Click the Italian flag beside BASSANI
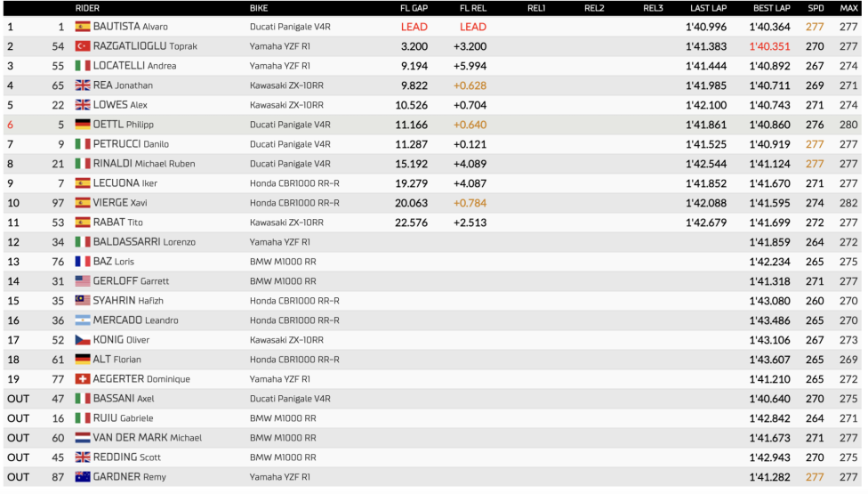 pyautogui.click(x=83, y=398)
